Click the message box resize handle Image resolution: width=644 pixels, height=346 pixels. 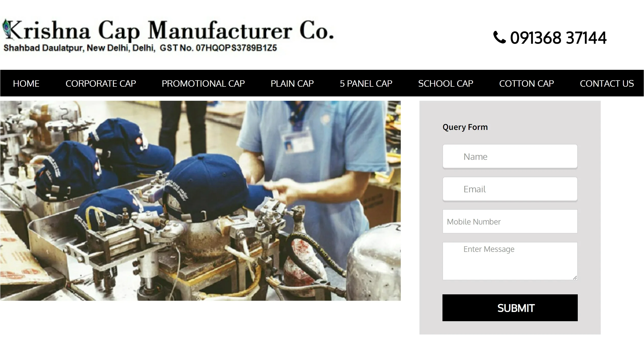tap(575, 277)
